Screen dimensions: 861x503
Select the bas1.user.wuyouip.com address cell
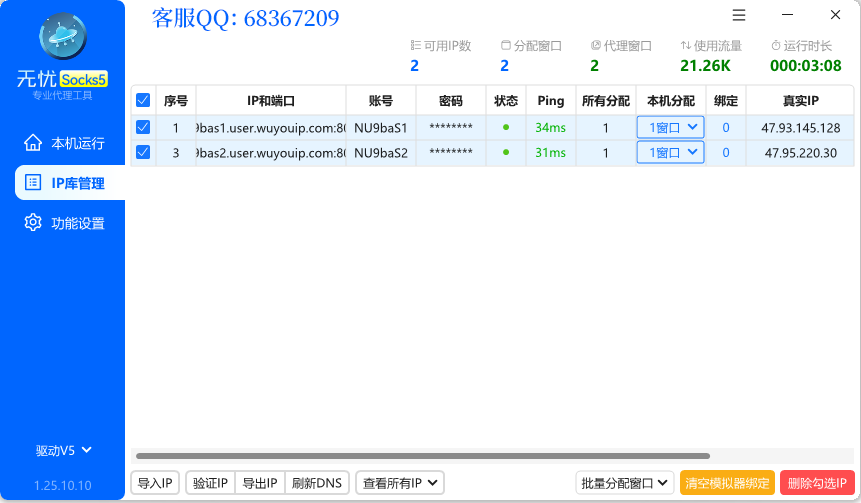point(271,128)
